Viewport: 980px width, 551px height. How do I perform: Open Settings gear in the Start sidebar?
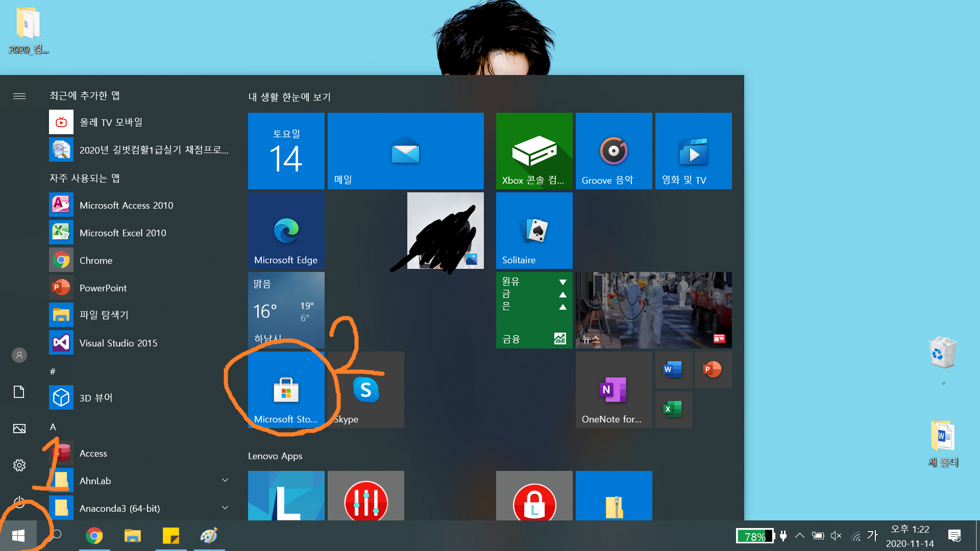tap(19, 465)
